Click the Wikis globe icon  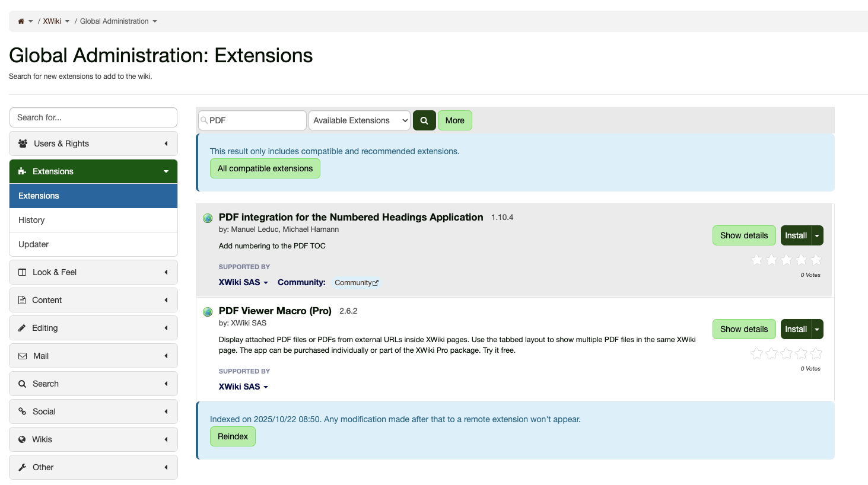pos(23,439)
